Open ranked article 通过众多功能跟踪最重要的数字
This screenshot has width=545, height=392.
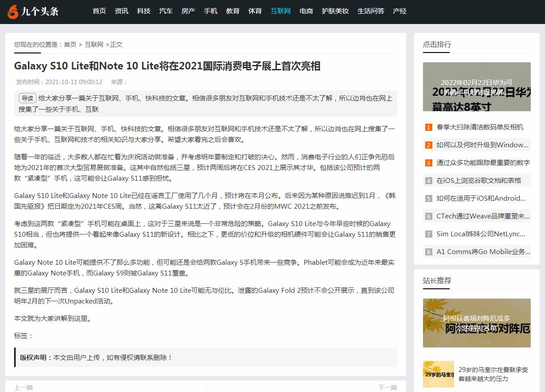pyautogui.click(x=483, y=162)
